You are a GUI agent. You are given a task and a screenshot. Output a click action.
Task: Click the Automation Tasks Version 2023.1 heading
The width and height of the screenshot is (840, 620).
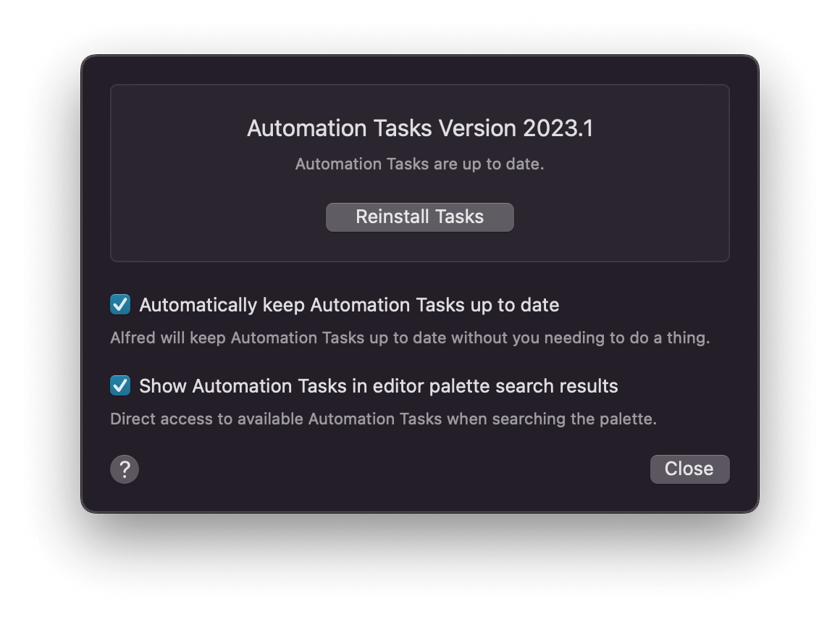(420, 128)
